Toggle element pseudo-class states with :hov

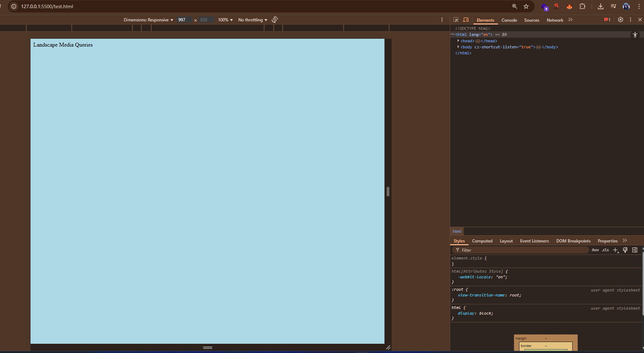pos(595,250)
